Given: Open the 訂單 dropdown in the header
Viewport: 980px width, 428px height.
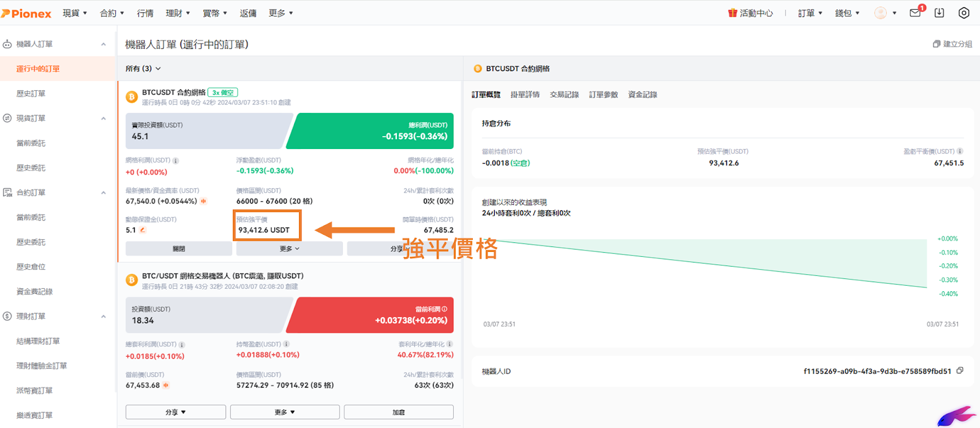Looking at the screenshot, I should click(810, 13).
